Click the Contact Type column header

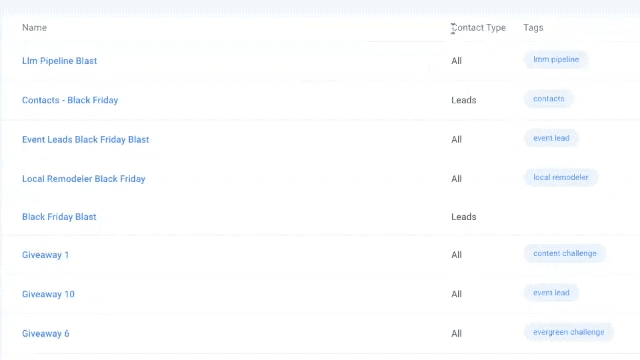478,28
